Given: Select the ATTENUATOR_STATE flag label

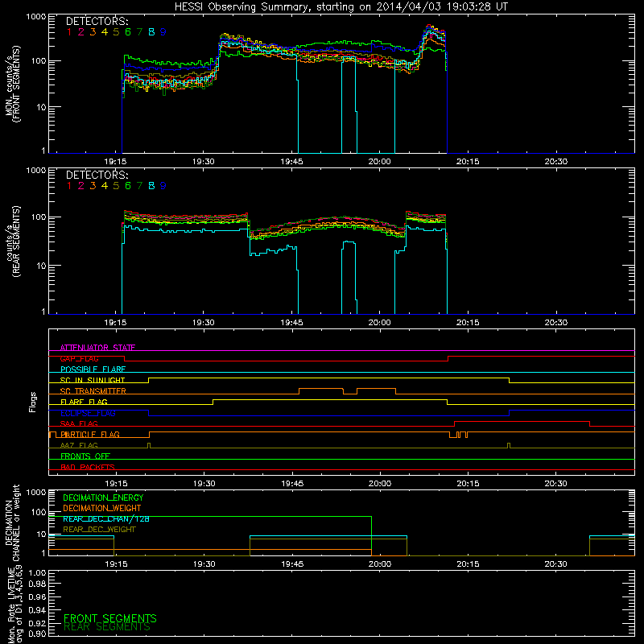Looking at the screenshot, I should pos(97,348).
